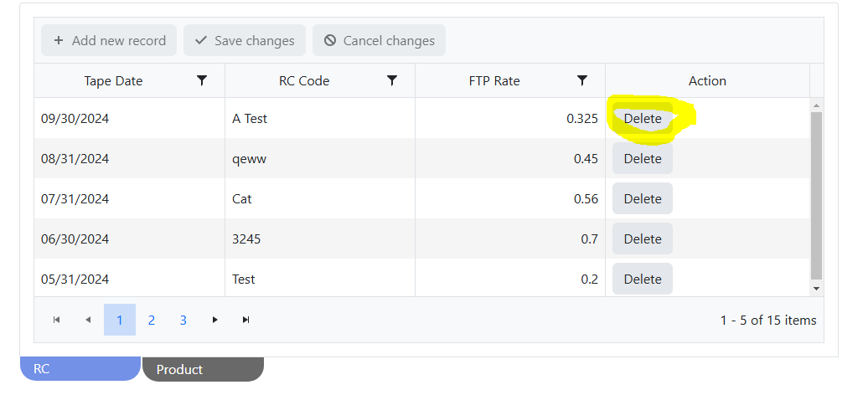
Task: Remove the Cat record with Delete
Action: click(x=643, y=199)
